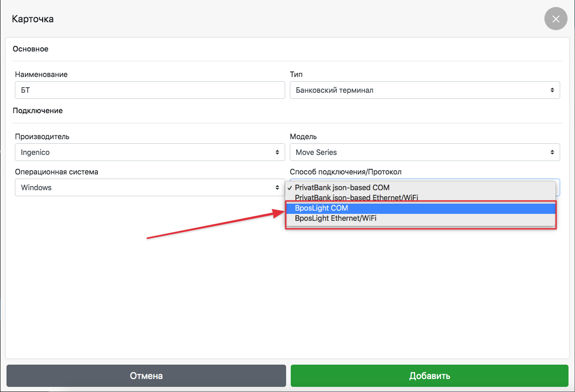Image resolution: width=575 pixels, height=392 pixels.
Task: Choose PrivatBank json-based Ethernet/WiFi protocol
Action: coord(356,198)
